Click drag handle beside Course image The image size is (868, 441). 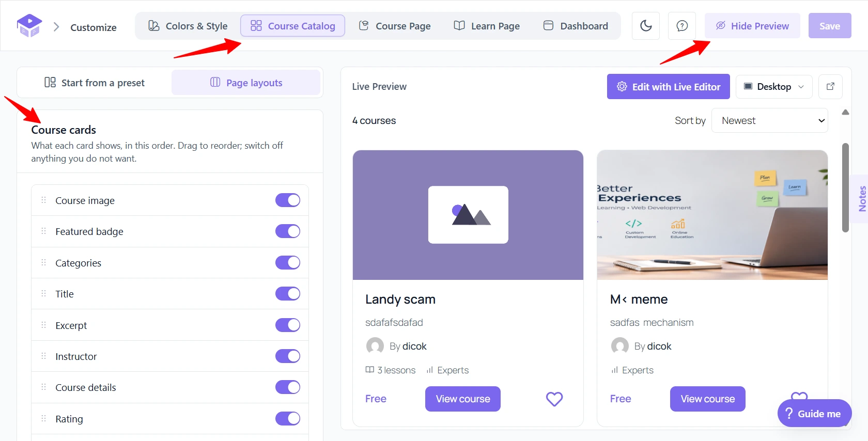44,200
